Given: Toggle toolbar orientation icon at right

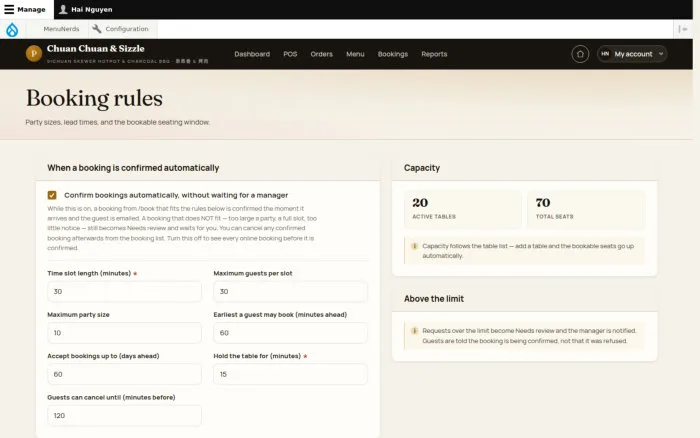Looking at the screenshot, I should click(683, 29).
